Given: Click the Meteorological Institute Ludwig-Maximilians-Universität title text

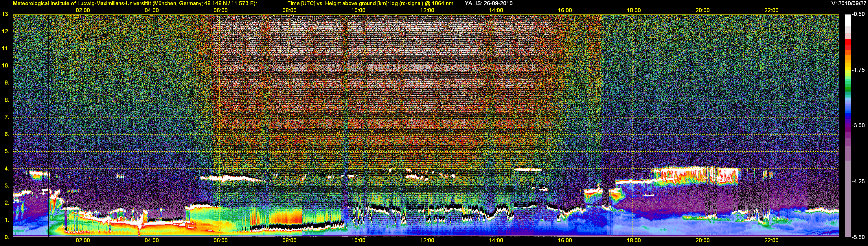Looking at the screenshot, I should 135,3.
